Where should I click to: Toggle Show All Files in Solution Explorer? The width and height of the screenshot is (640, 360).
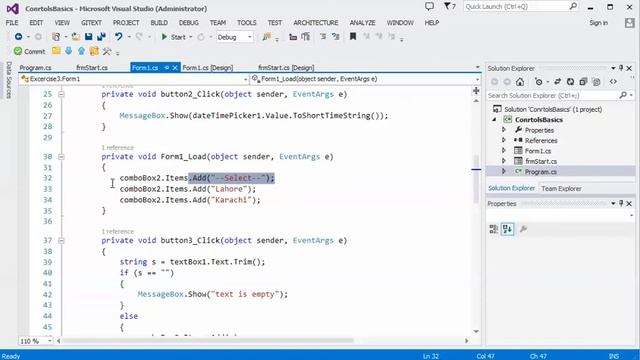click(x=596, y=82)
